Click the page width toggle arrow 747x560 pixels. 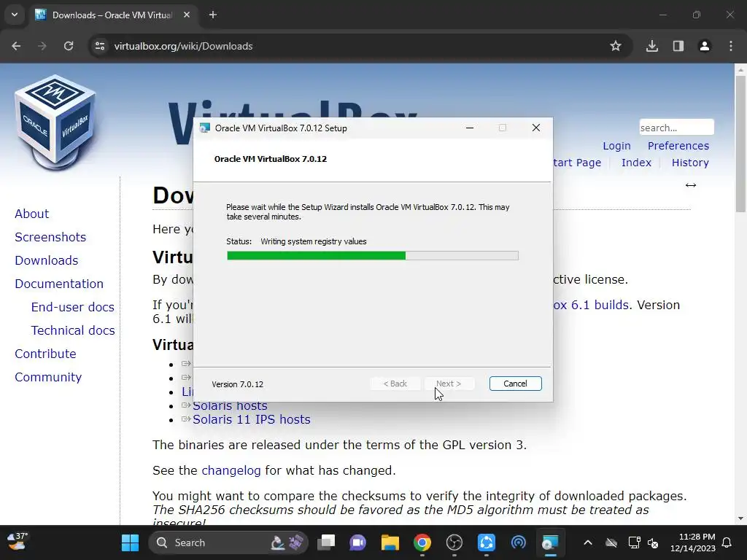click(691, 185)
